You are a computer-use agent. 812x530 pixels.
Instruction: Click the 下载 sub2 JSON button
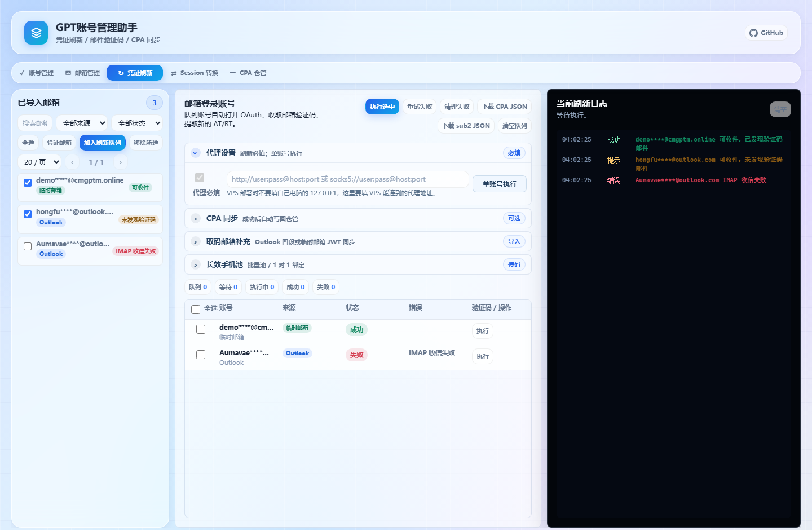click(466, 126)
